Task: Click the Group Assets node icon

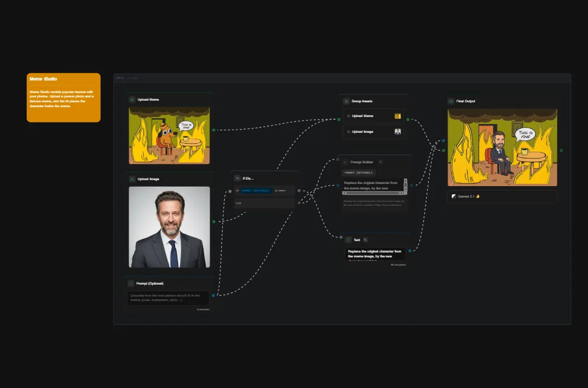Action: click(x=347, y=101)
